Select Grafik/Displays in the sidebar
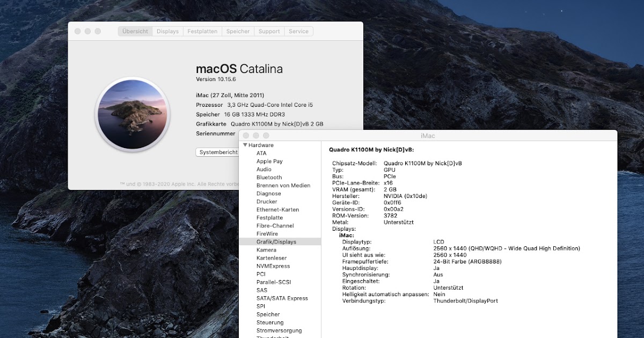Image resolution: width=644 pixels, height=338 pixels. [275, 241]
